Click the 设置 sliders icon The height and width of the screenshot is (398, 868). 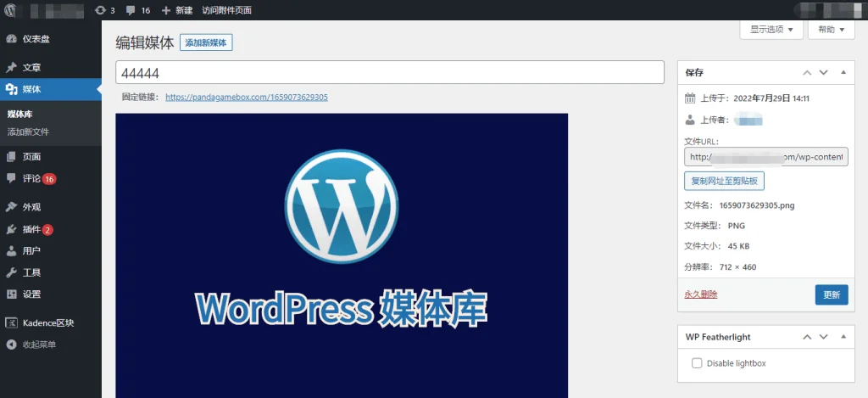(11, 294)
